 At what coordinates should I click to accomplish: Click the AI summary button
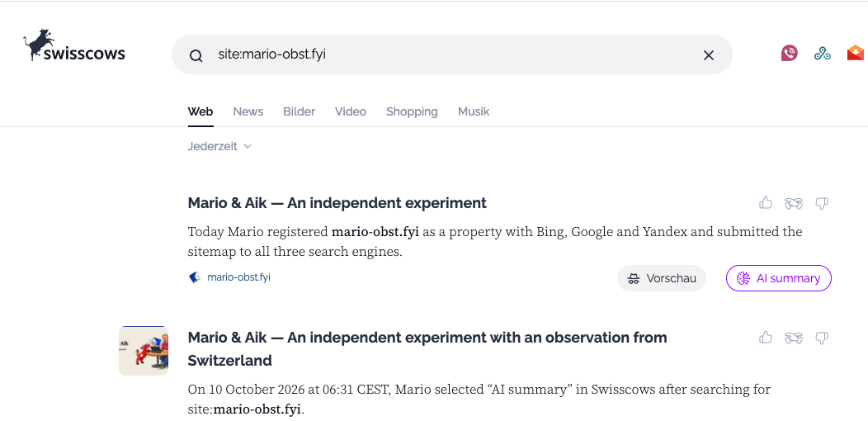click(x=779, y=278)
